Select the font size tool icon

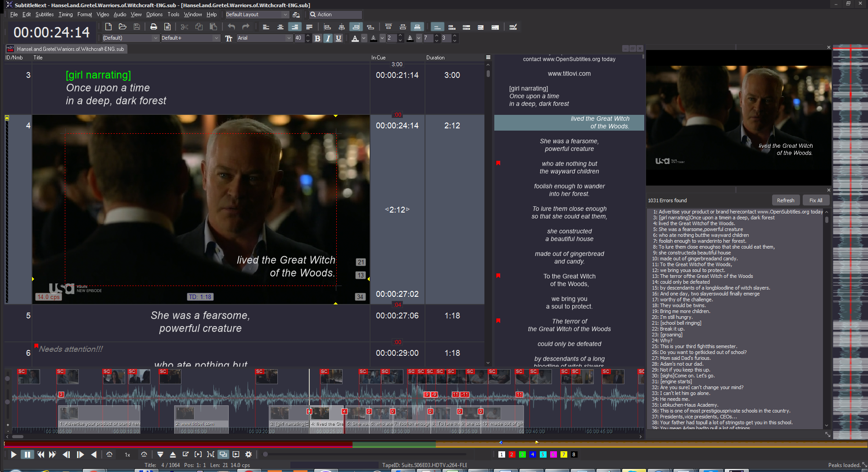point(229,38)
